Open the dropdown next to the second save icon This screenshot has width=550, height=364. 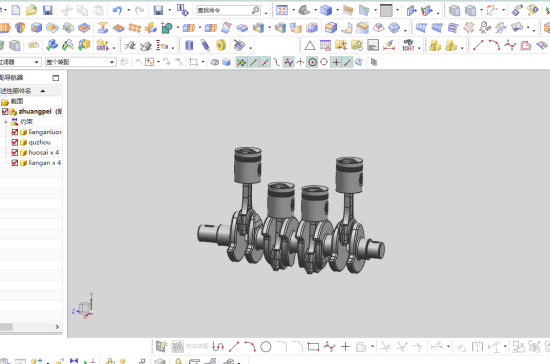click(x=170, y=10)
